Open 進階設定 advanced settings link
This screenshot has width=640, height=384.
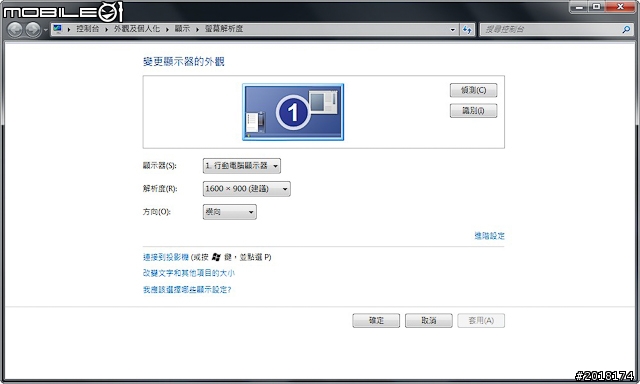click(489, 235)
